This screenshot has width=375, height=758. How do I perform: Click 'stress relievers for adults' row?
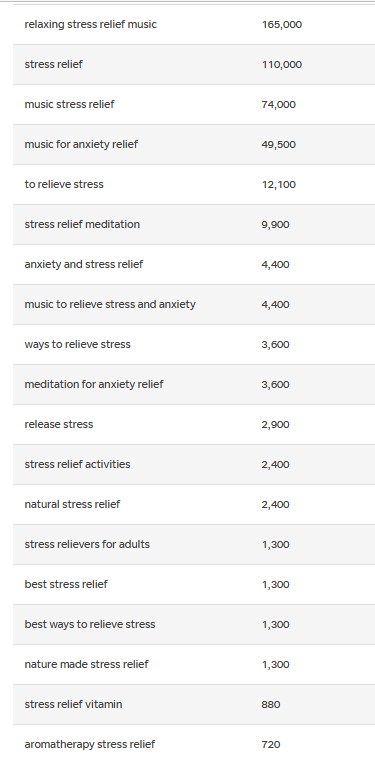[194, 544]
